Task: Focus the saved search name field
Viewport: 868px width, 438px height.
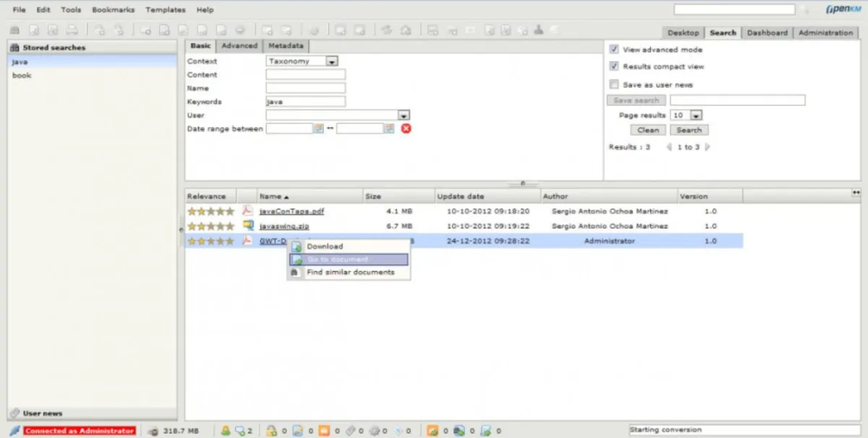Action: [737, 100]
